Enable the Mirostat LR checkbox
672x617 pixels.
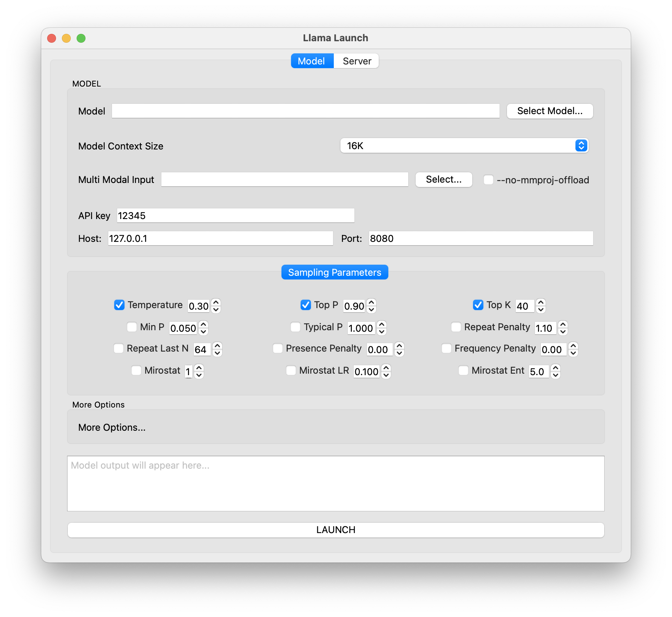[x=291, y=370]
